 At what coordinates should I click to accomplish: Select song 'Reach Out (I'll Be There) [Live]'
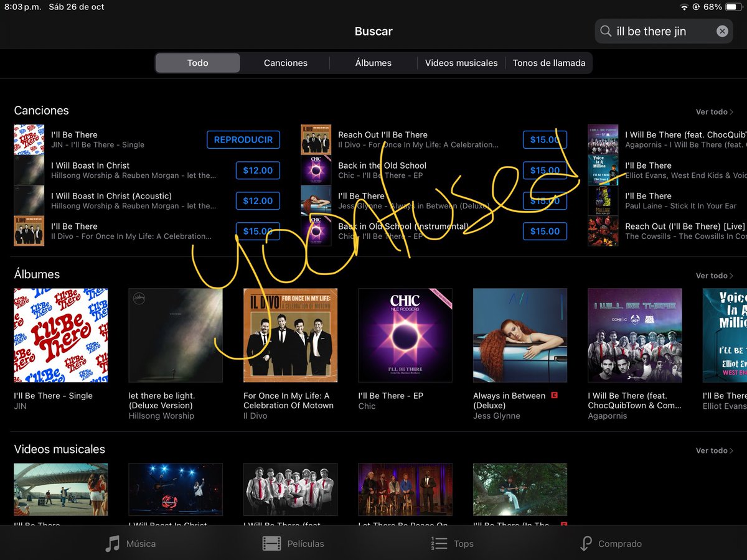point(685,226)
